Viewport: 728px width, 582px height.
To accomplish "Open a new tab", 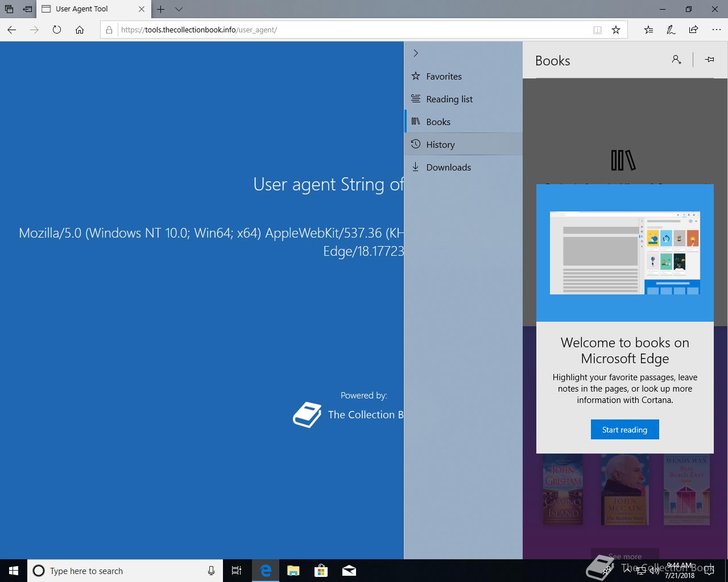I will (x=161, y=9).
